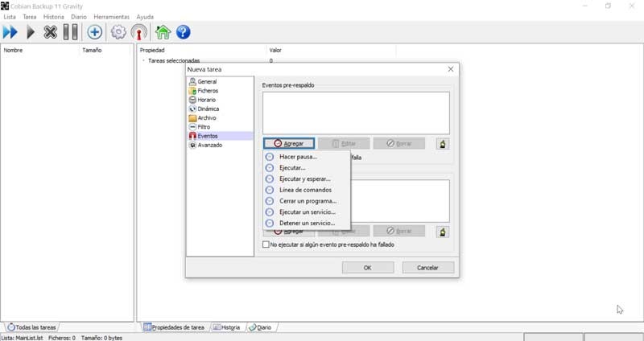Choose Ejecutar... menu entry
644x341 pixels.
pos(307,168)
